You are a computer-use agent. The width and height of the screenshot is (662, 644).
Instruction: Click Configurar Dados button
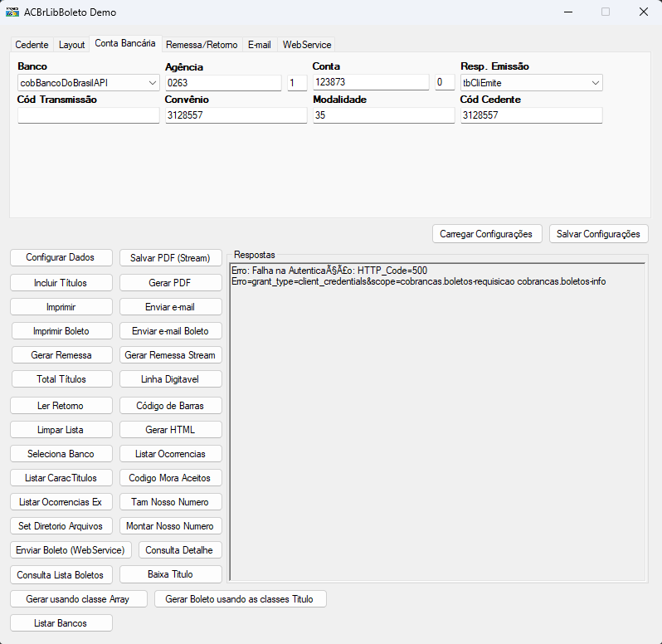point(61,257)
